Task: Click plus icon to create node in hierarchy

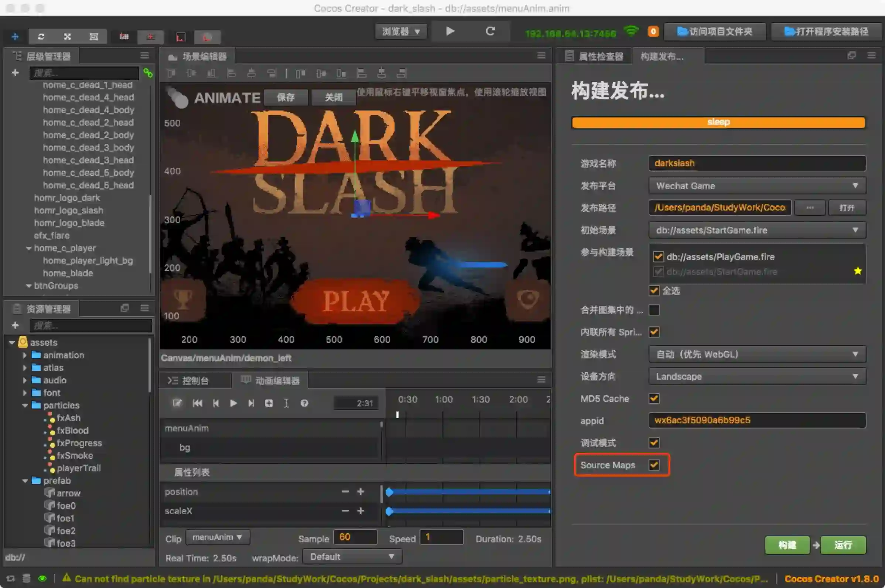Action: click(x=16, y=73)
